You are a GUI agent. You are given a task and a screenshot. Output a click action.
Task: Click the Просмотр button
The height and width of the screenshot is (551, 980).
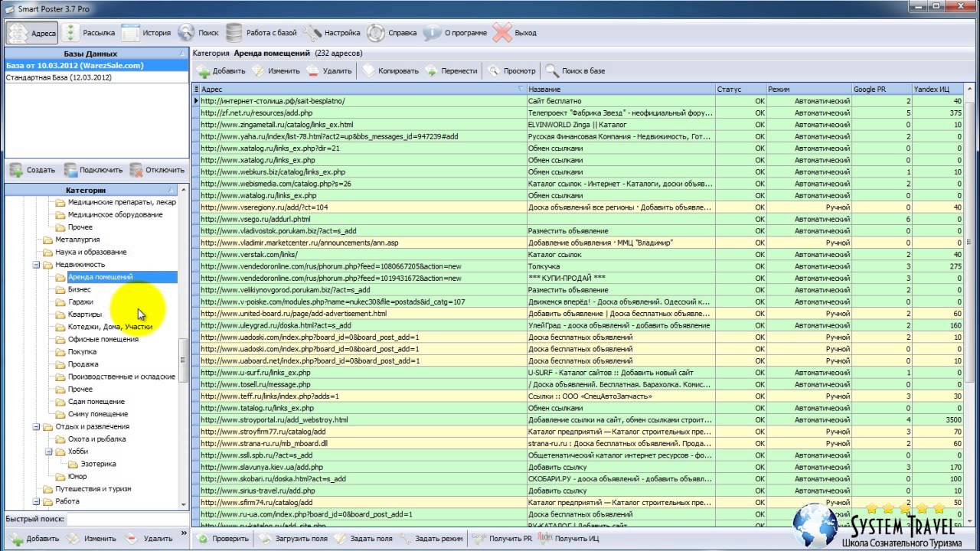point(511,71)
